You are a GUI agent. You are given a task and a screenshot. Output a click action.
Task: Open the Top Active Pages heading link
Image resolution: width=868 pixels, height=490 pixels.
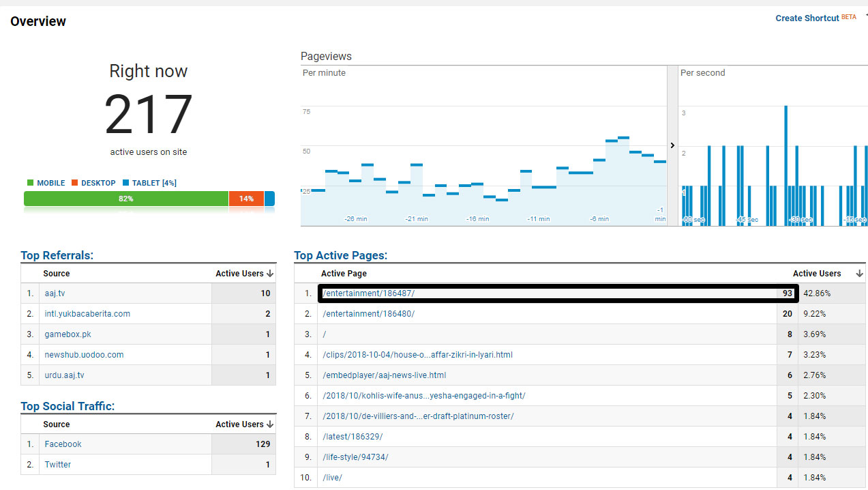pyautogui.click(x=340, y=256)
